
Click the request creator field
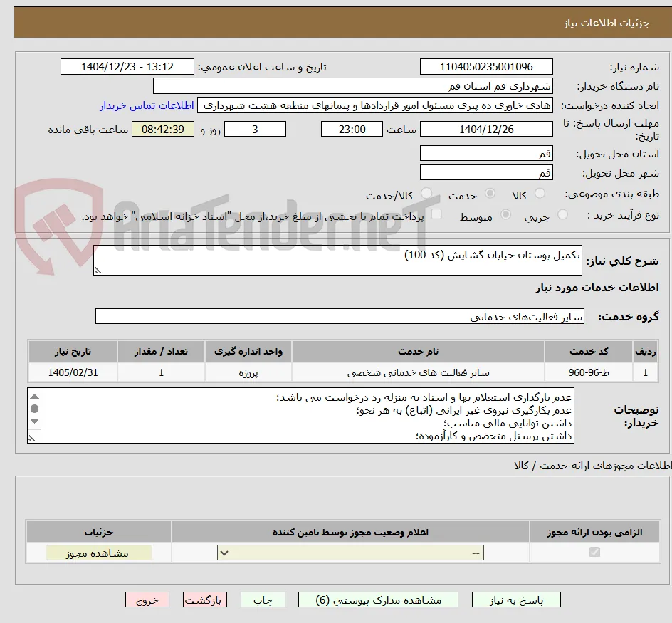(x=375, y=105)
